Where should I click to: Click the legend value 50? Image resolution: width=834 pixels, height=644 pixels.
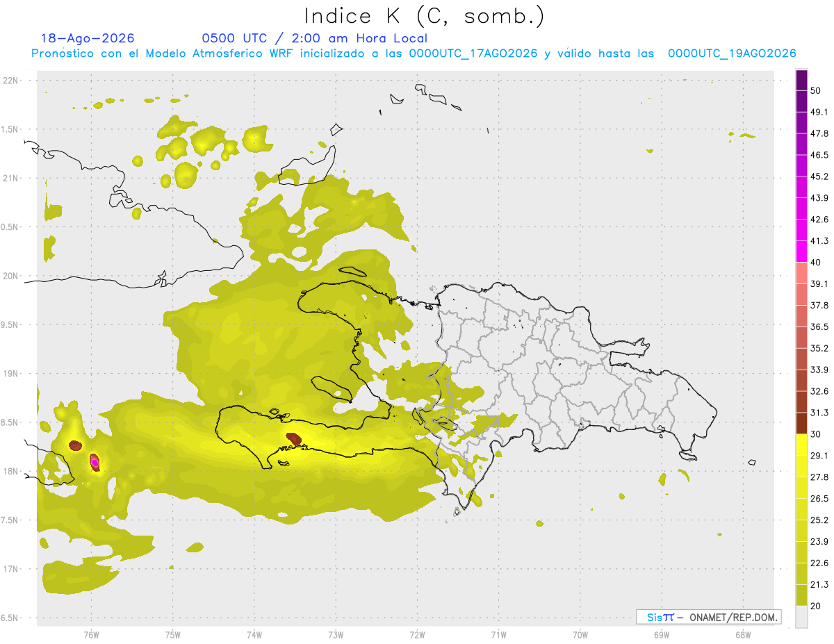click(x=816, y=91)
